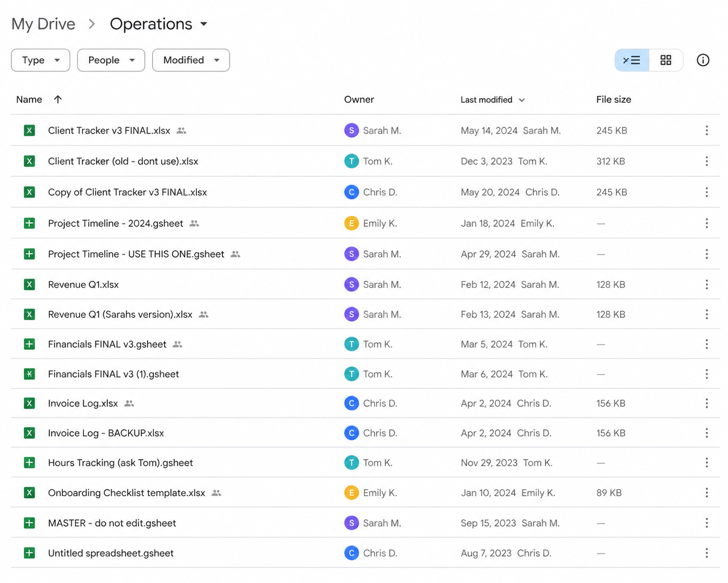This screenshot has height=583, width=728.
Task: Open more actions for Project Timeline - USE THIS ONE.gsheet
Action: (706, 254)
